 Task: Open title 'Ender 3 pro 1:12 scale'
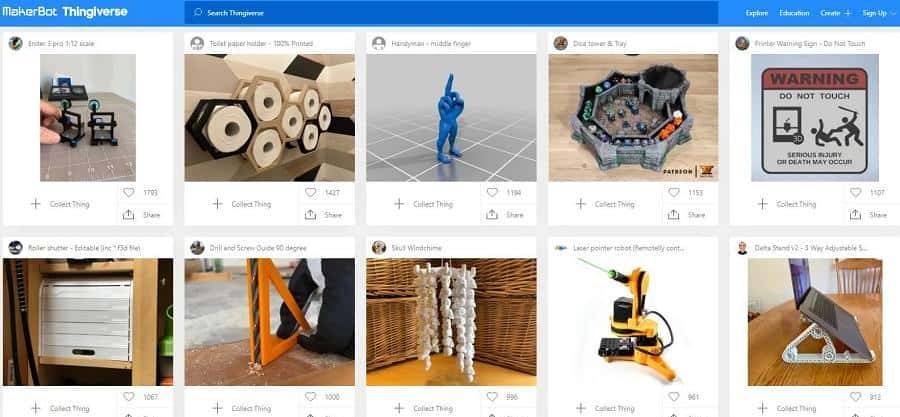coord(61,44)
